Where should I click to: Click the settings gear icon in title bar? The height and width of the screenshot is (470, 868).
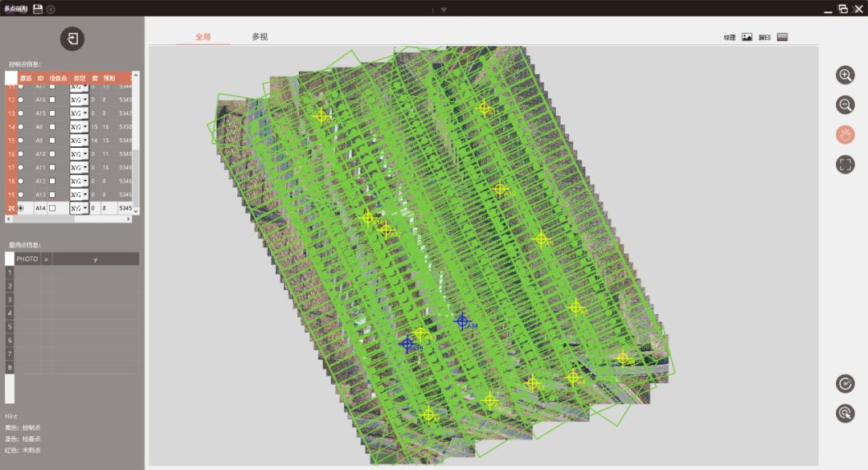pyautogui.click(x=51, y=9)
